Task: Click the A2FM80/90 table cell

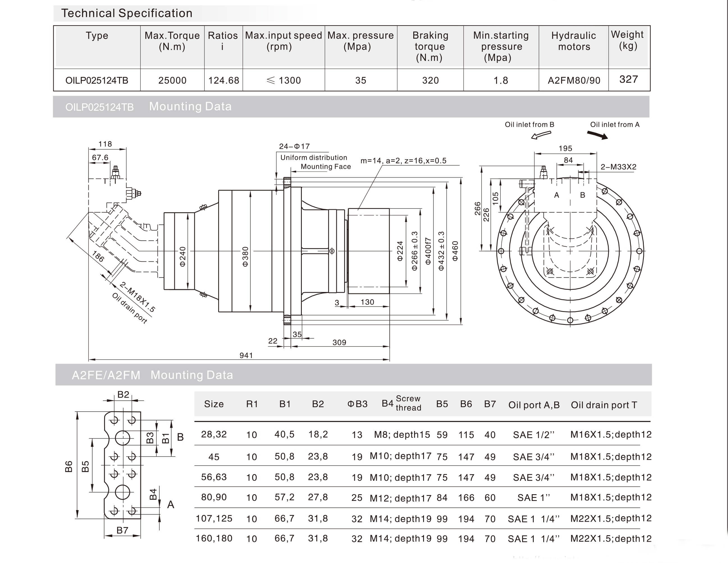Action: tap(574, 80)
